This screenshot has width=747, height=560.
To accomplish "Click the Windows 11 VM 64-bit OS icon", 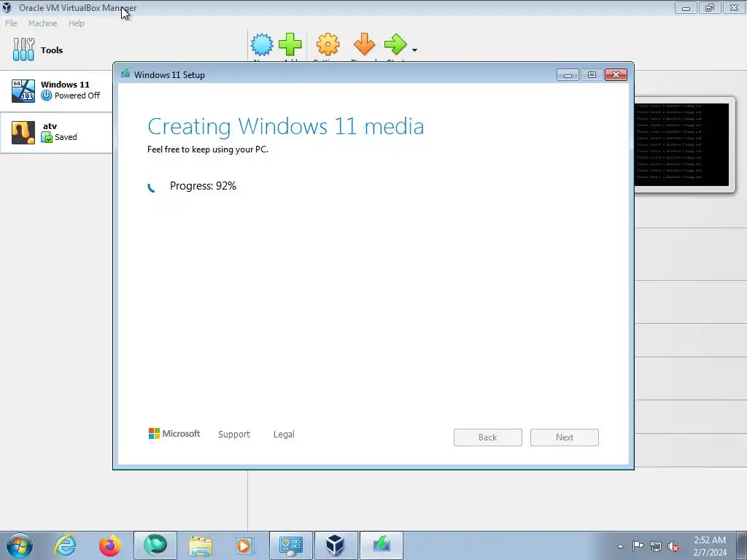I will (23, 91).
